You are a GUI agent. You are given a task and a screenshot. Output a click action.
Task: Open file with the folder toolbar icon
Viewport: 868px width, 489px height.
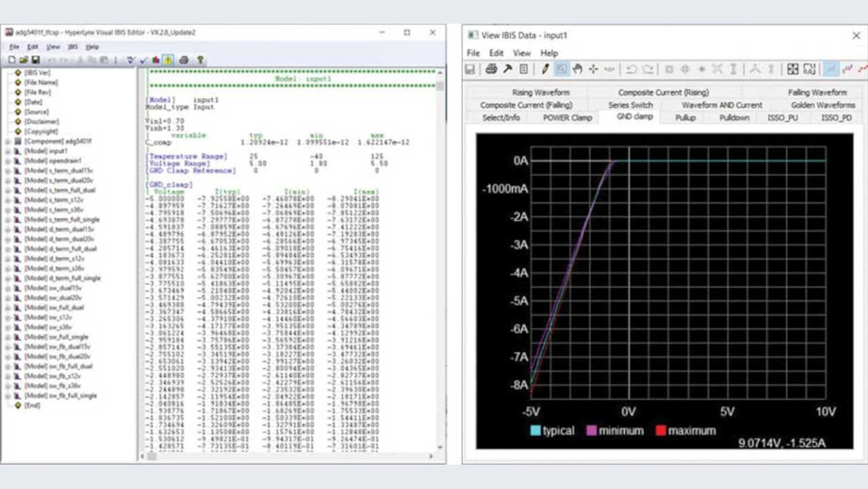(x=22, y=60)
